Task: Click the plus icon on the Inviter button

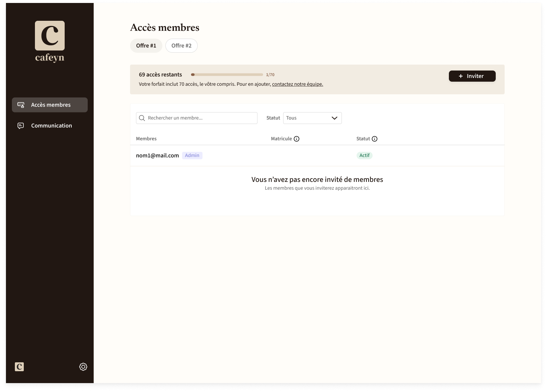Action: (x=461, y=76)
